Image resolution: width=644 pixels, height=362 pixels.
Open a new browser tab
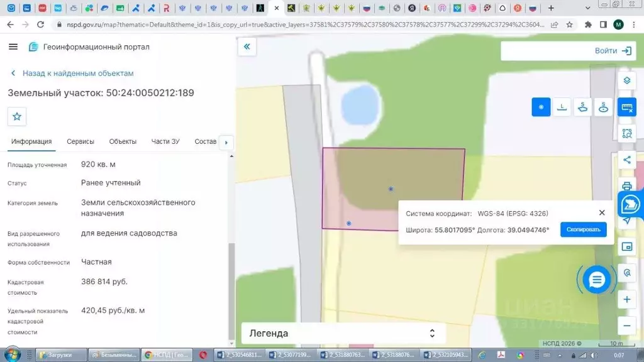[551, 8]
